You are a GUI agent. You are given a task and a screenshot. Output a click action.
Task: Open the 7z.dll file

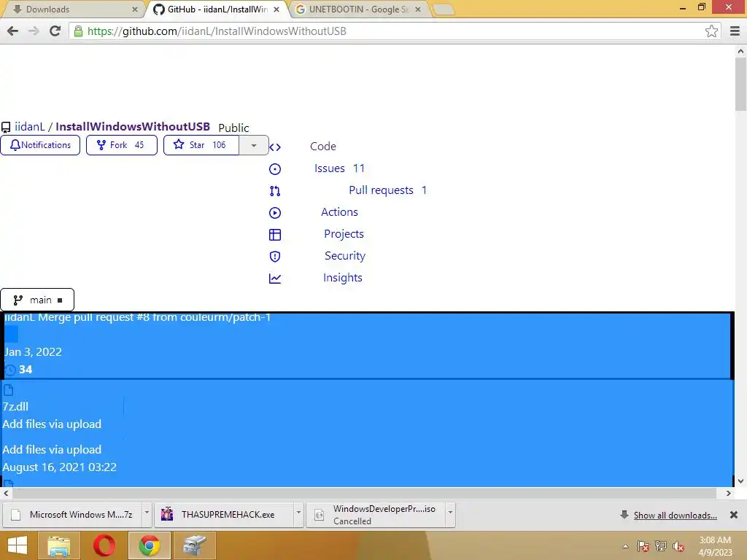(x=15, y=407)
